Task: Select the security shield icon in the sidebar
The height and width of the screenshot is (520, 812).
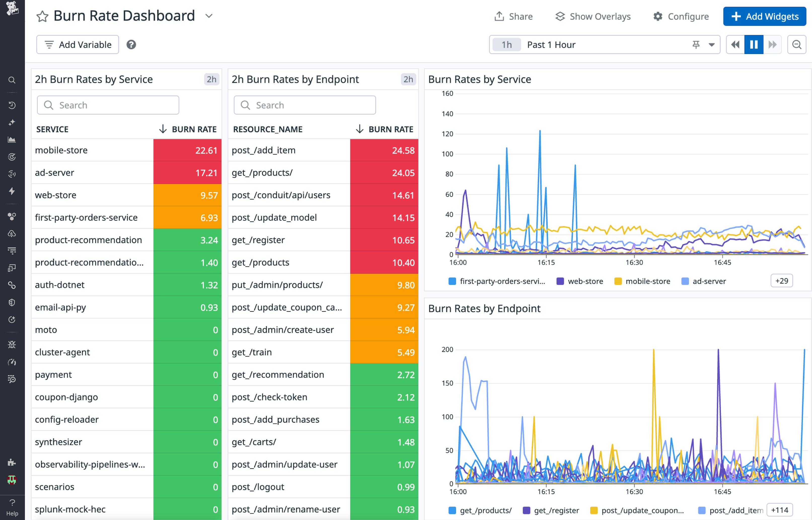Action: 12,302
